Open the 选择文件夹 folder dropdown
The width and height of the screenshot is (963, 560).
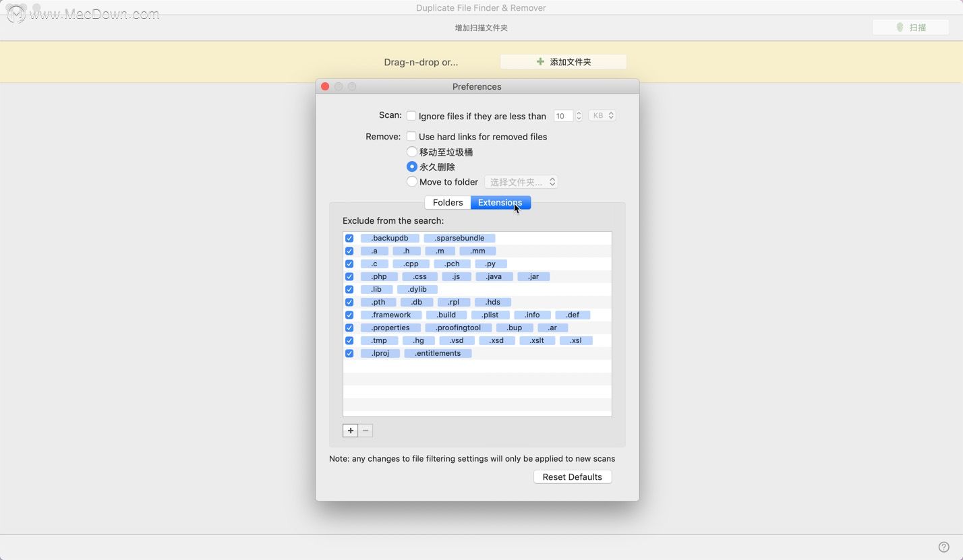click(x=521, y=182)
